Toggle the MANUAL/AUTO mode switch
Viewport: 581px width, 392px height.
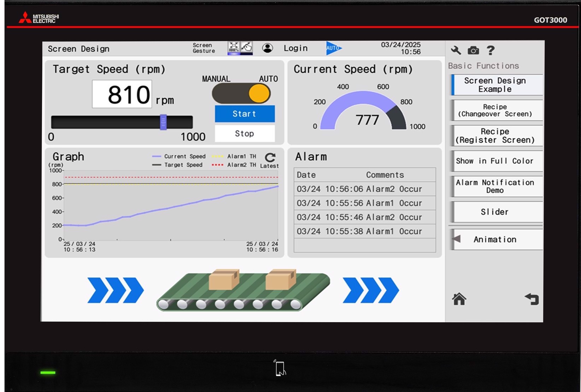click(x=241, y=94)
